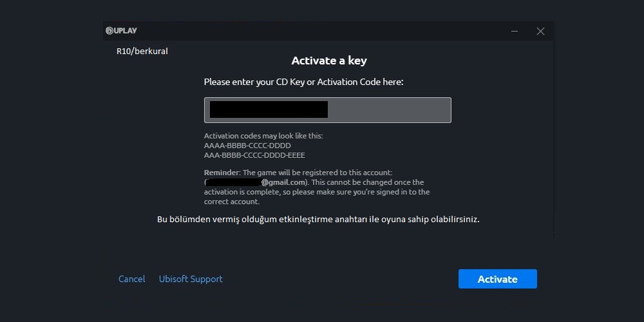Click empty right area of key field
This screenshot has width=644, height=322.
pyautogui.click(x=389, y=110)
